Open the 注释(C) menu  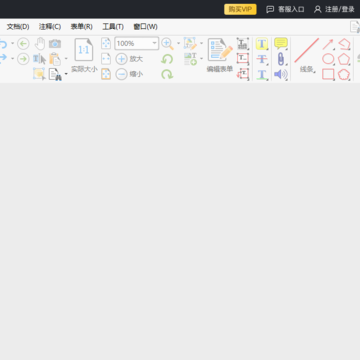click(50, 27)
